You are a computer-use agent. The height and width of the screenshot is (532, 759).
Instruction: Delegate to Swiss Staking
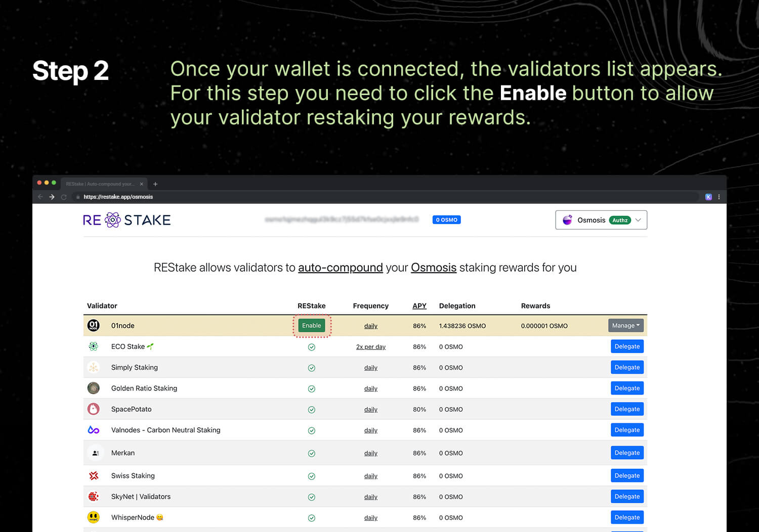[x=627, y=475]
